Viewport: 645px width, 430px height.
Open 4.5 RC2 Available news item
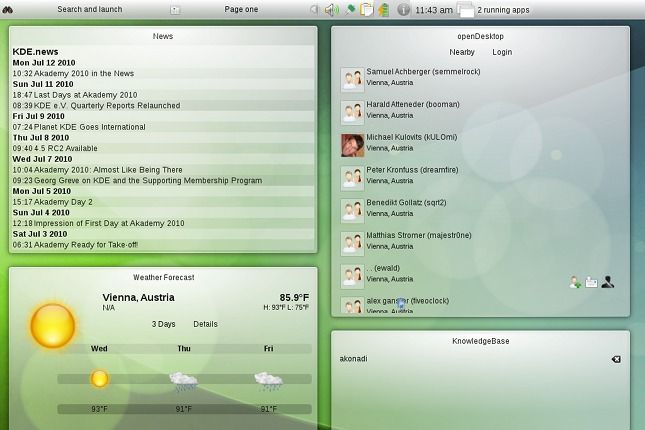coord(65,148)
